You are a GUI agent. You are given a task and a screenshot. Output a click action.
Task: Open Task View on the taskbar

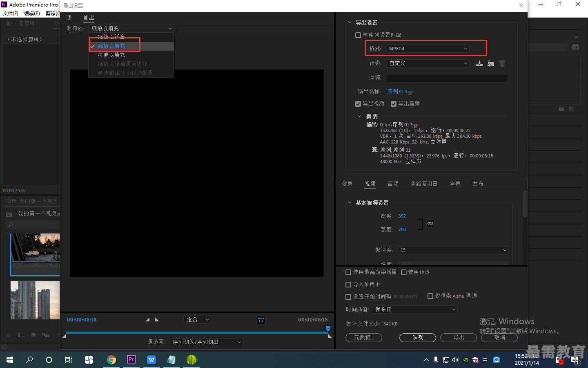click(69, 360)
